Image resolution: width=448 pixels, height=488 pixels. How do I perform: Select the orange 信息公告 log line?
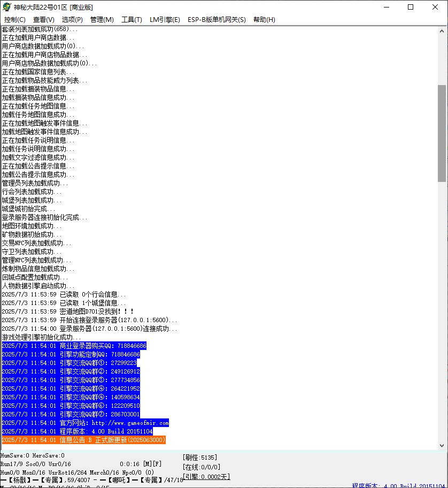click(x=83, y=440)
